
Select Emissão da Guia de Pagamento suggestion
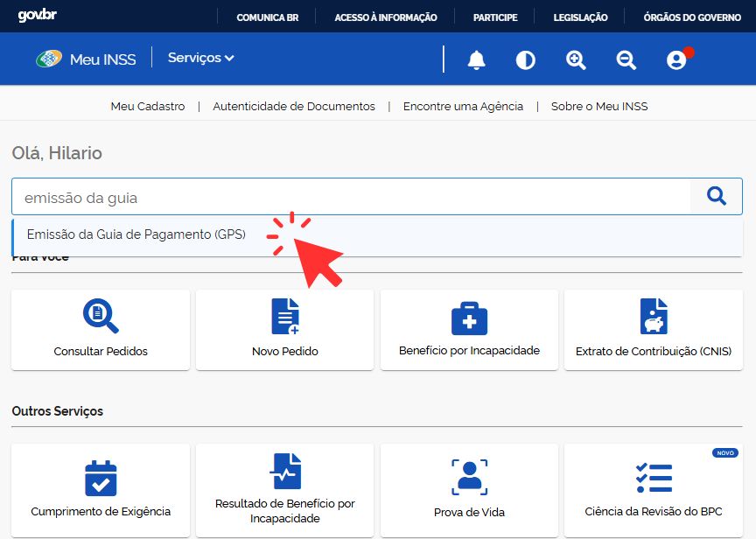click(x=136, y=234)
